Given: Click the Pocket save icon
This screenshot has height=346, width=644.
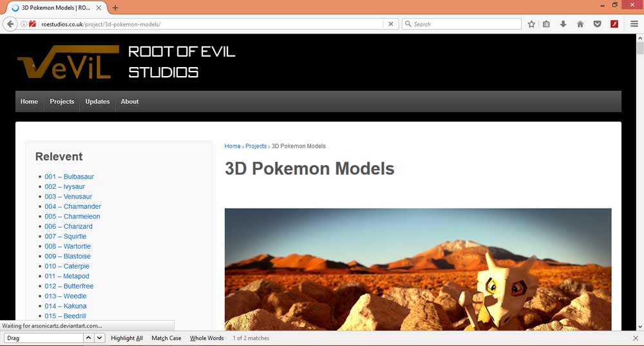Looking at the screenshot, I should 597,24.
